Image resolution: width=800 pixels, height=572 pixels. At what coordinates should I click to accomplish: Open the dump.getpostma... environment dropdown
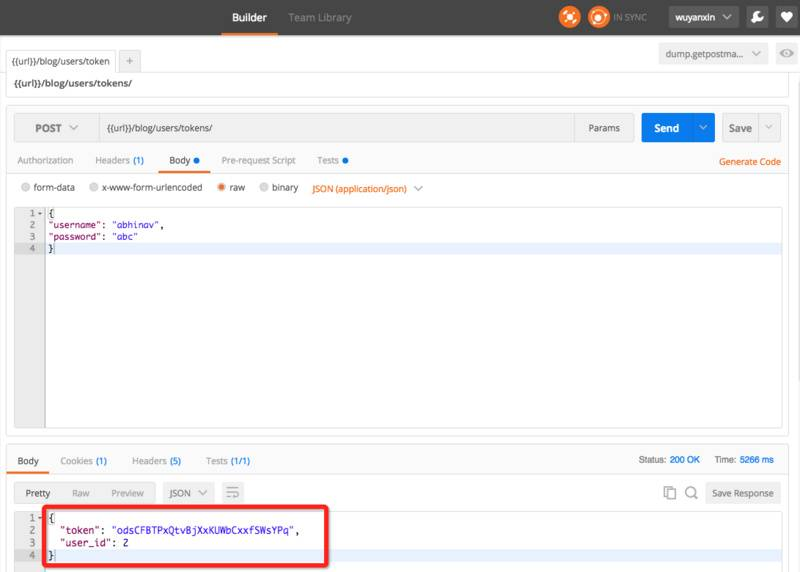pyautogui.click(x=713, y=54)
